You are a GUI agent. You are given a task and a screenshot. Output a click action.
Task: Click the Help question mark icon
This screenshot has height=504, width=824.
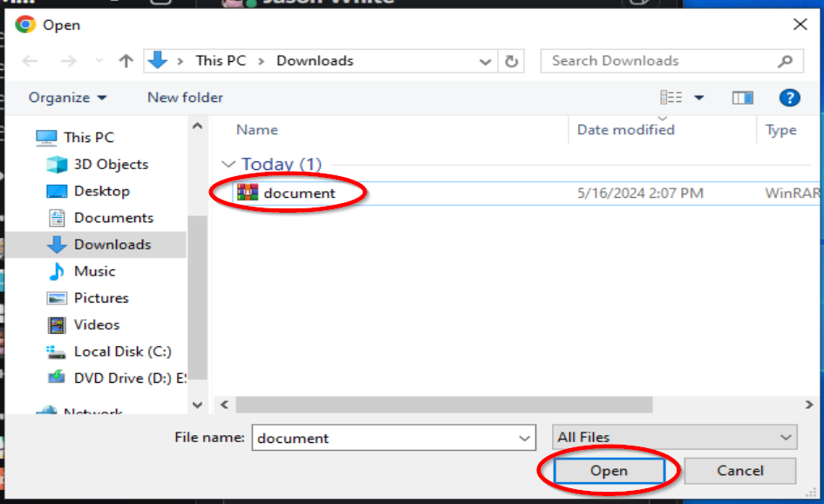click(789, 98)
